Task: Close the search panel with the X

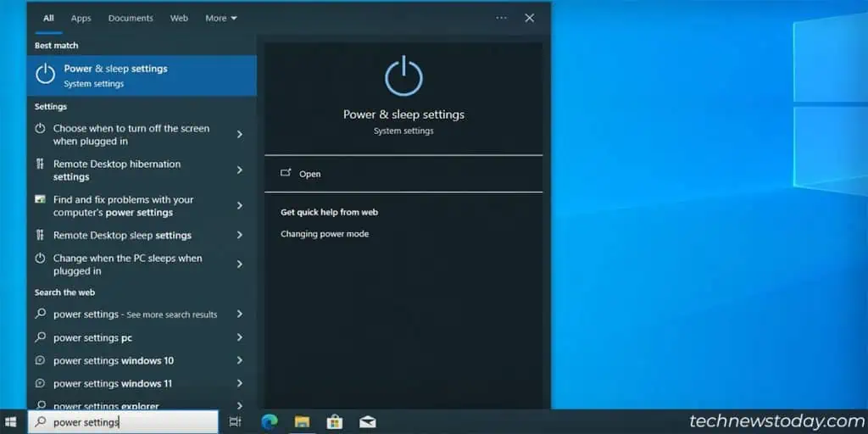Action: pos(530,18)
